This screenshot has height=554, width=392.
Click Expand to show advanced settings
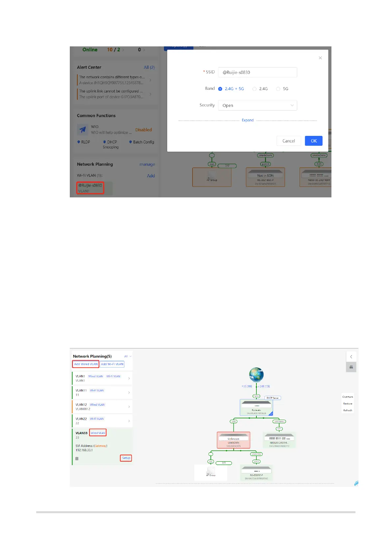click(248, 120)
